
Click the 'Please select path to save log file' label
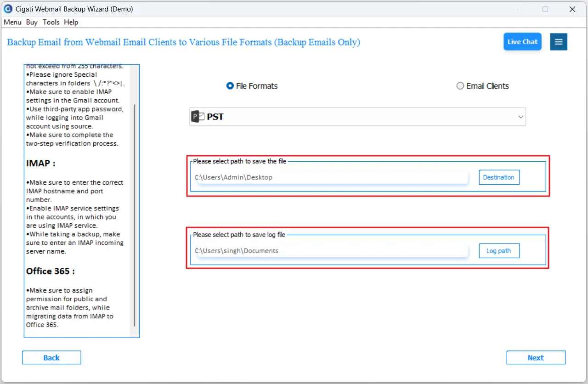(x=239, y=235)
